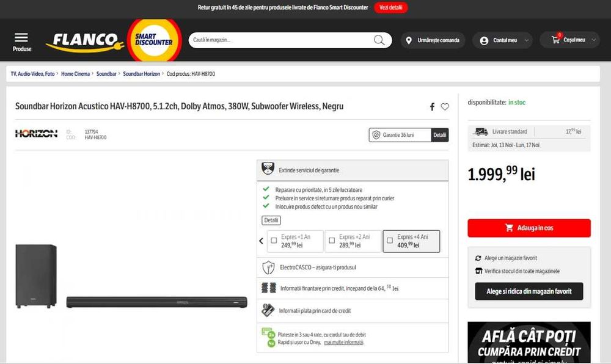Open Home Cinema breadcrumb
The width and height of the screenshot is (611, 364).
(x=75, y=73)
